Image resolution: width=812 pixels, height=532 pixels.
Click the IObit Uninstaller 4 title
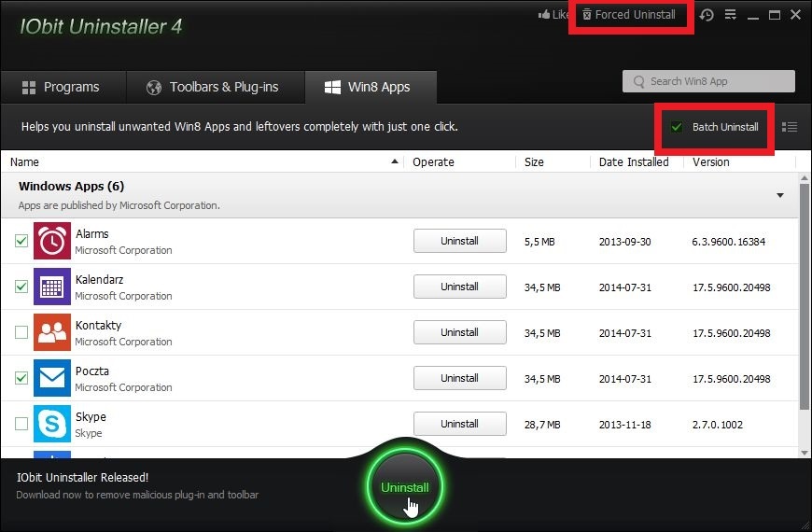click(101, 26)
